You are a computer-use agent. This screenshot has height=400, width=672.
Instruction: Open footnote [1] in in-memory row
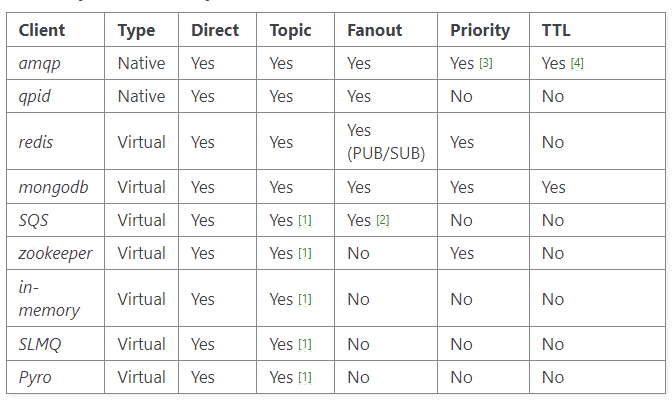click(x=305, y=299)
